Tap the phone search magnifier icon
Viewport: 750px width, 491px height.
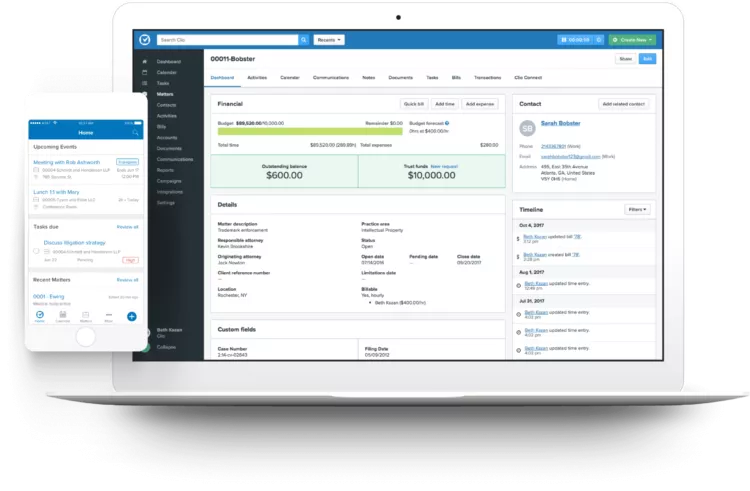click(135, 132)
